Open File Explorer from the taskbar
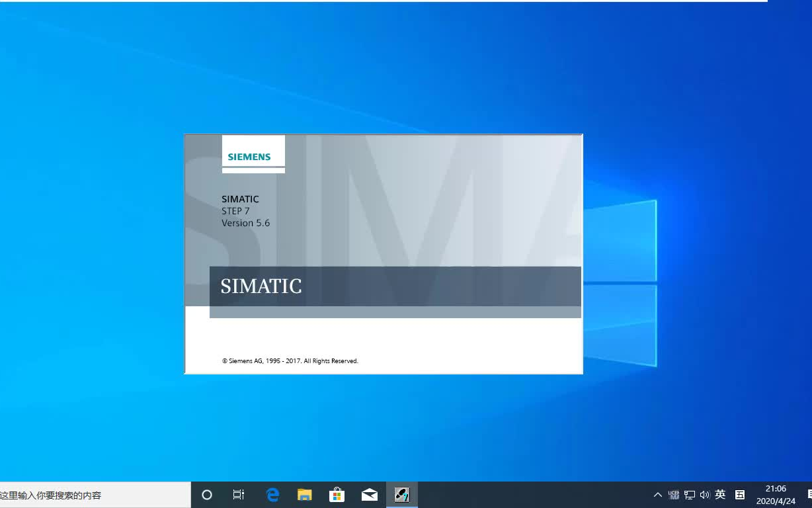812x508 pixels. tap(304, 494)
